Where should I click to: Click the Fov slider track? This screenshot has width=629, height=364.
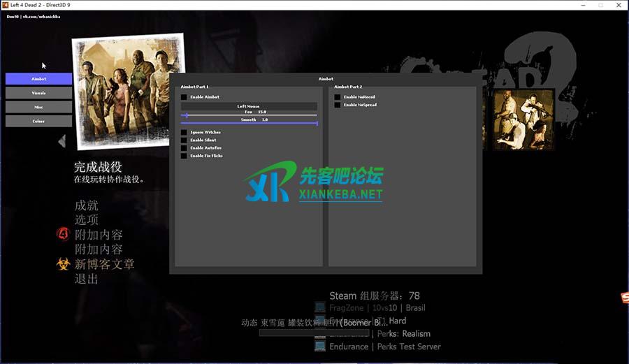pos(249,115)
